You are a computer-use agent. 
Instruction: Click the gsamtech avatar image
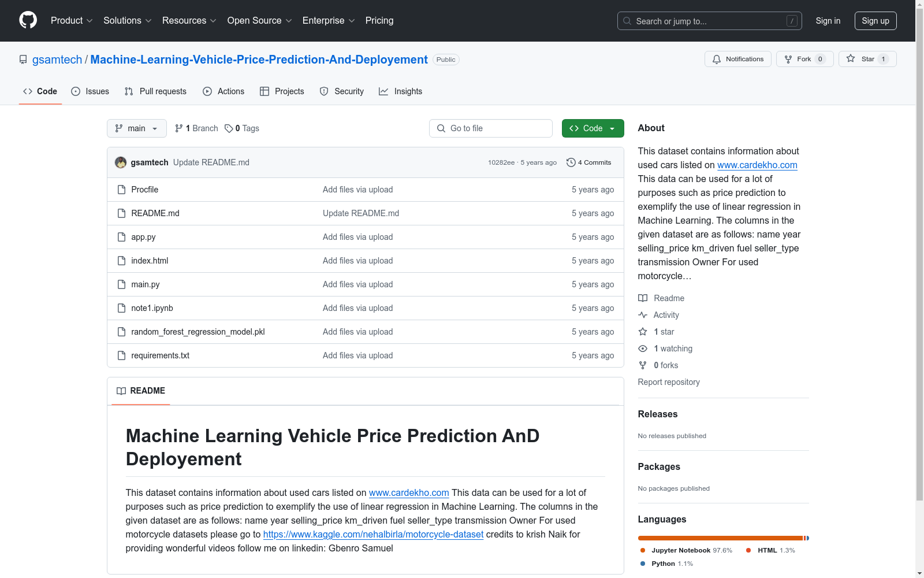pos(121,162)
